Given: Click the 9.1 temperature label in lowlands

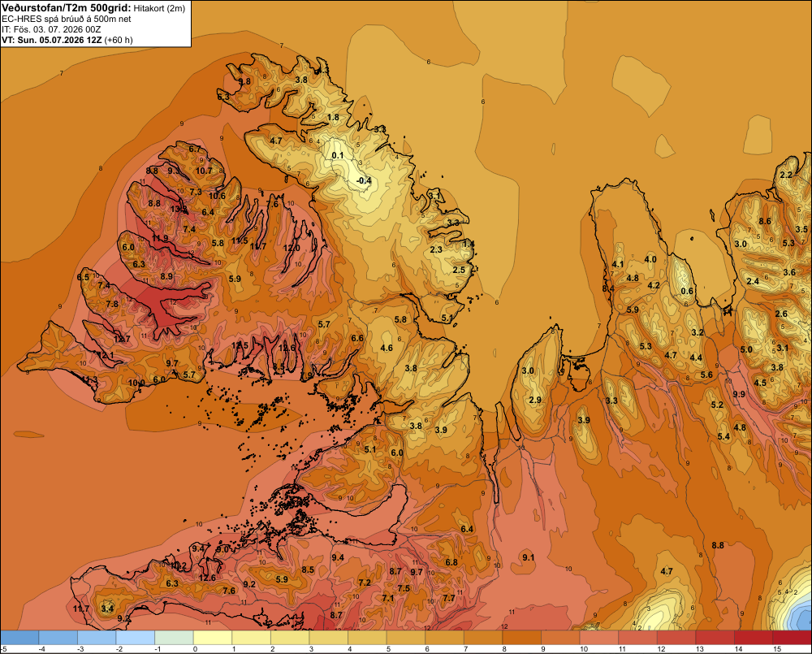Looking at the screenshot, I should 529,557.
